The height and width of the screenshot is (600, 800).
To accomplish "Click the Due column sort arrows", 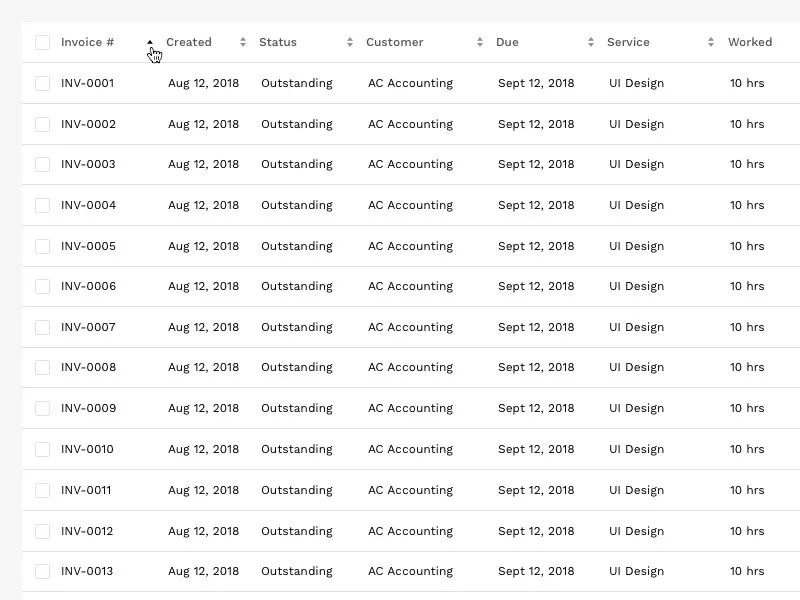I will point(591,42).
